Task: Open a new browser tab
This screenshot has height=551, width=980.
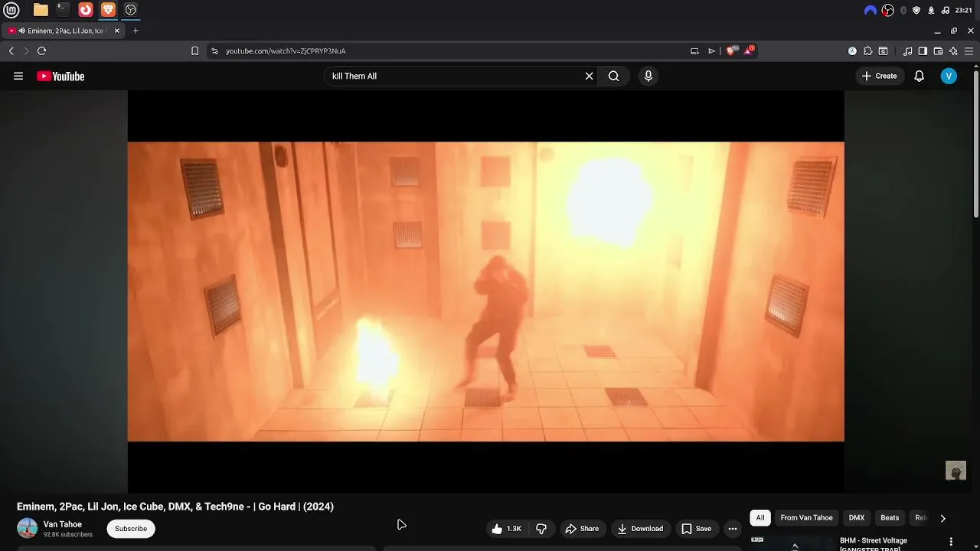Action: [136, 31]
